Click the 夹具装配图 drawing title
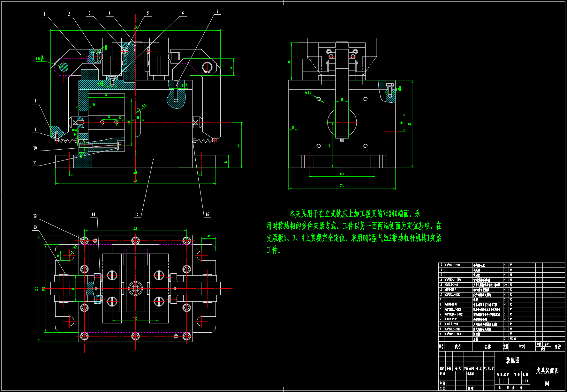 point(547,370)
